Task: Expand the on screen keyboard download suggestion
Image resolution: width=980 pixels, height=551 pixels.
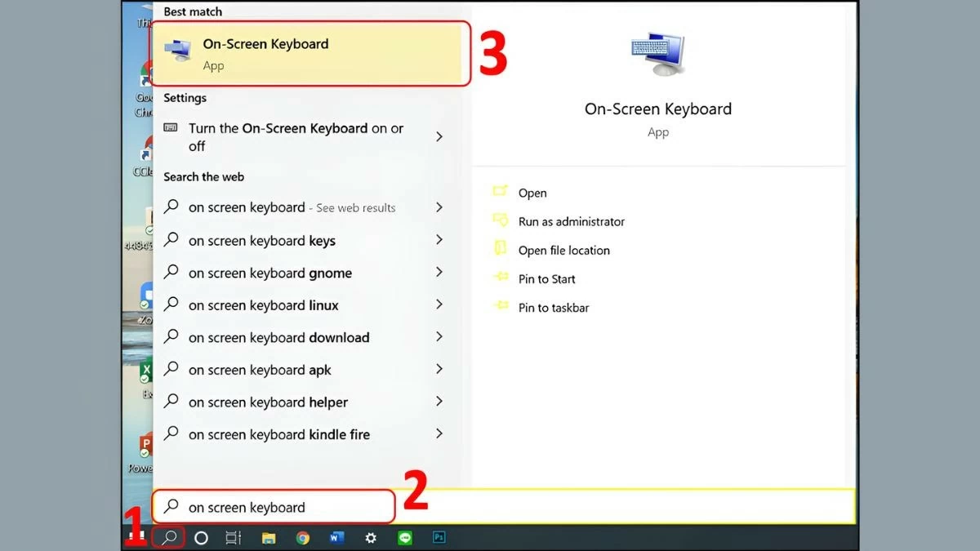Action: pos(278,337)
